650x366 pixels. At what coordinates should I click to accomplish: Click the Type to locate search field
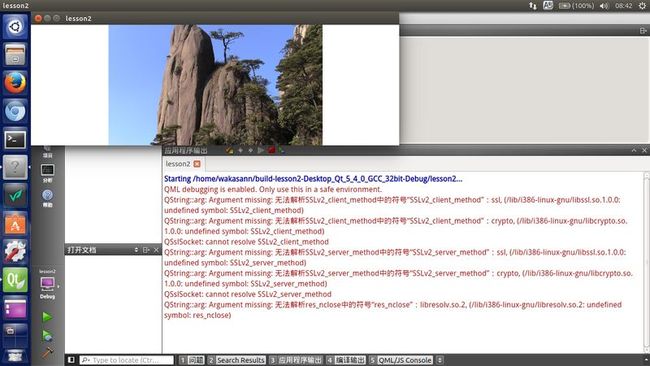126,360
